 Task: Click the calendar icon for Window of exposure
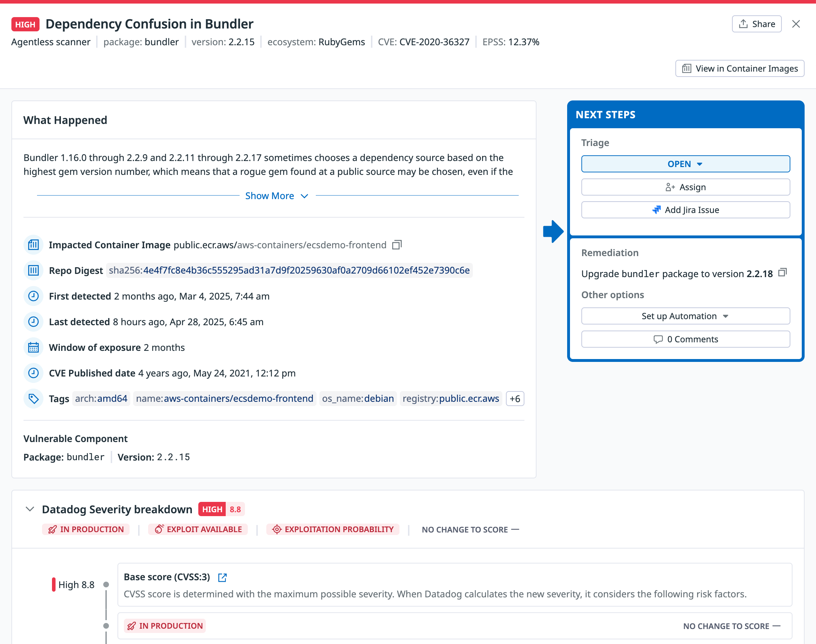[33, 347]
